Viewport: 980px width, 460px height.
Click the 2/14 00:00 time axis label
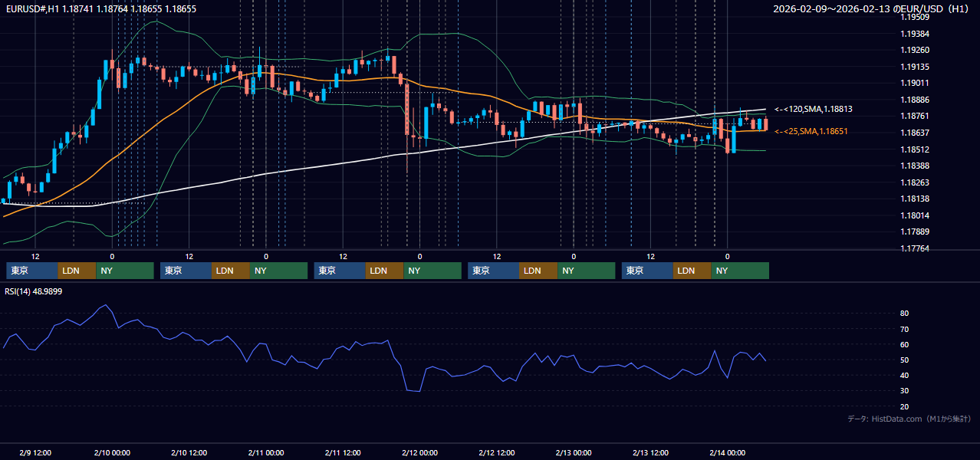pos(728,452)
